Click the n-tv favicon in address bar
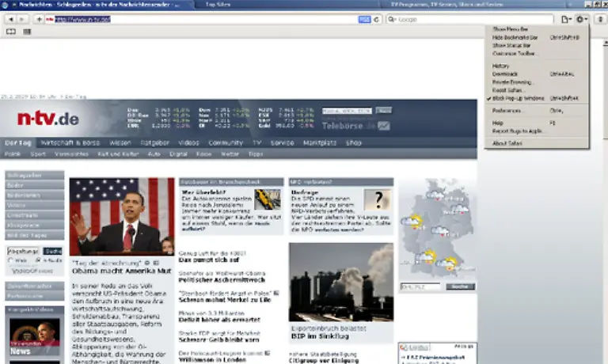This screenshot has height=364, width=608. coord(50,19)
